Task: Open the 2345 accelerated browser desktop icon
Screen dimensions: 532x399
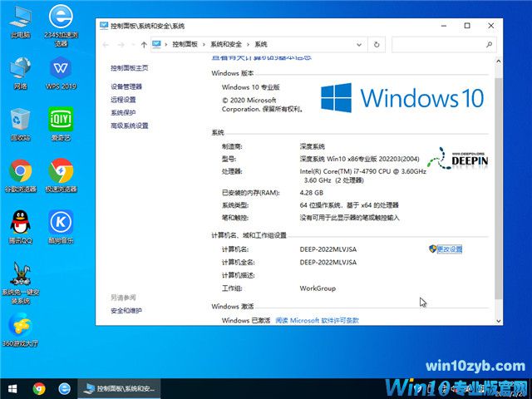Action: tap(60, 17)
